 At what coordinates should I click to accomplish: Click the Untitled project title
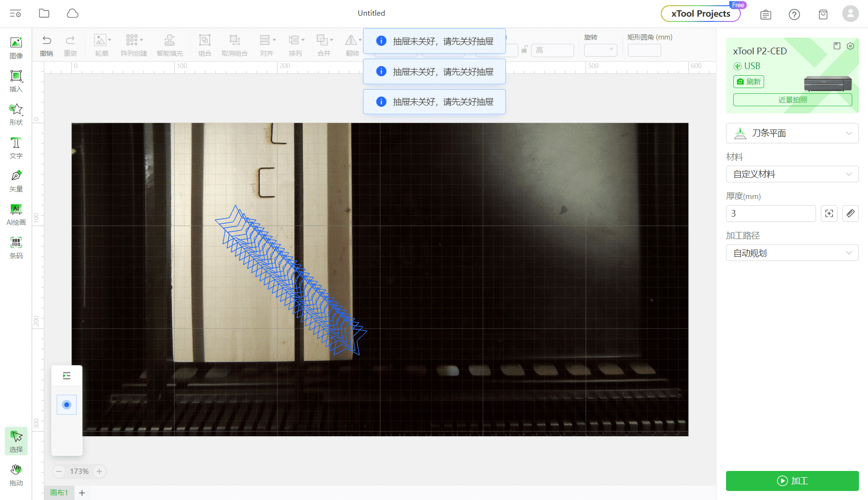tap(371, 13)
